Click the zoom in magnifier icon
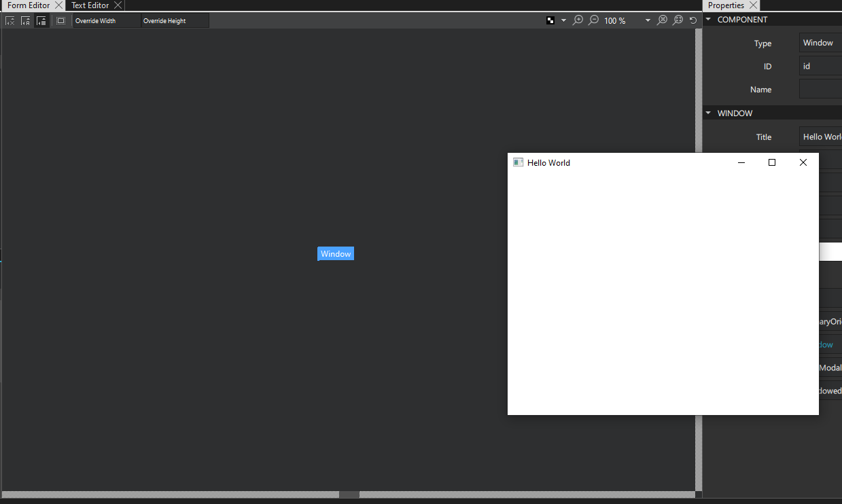The image size is (842, 504). pos(578,20)
